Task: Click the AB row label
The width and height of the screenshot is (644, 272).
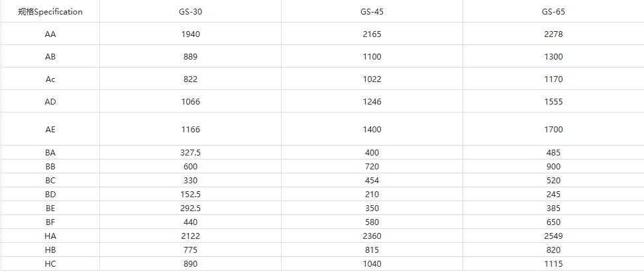Action: pos(50,56)
